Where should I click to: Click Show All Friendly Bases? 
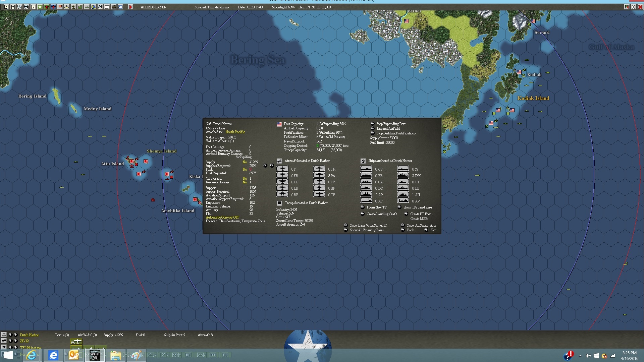pos(367,230)
